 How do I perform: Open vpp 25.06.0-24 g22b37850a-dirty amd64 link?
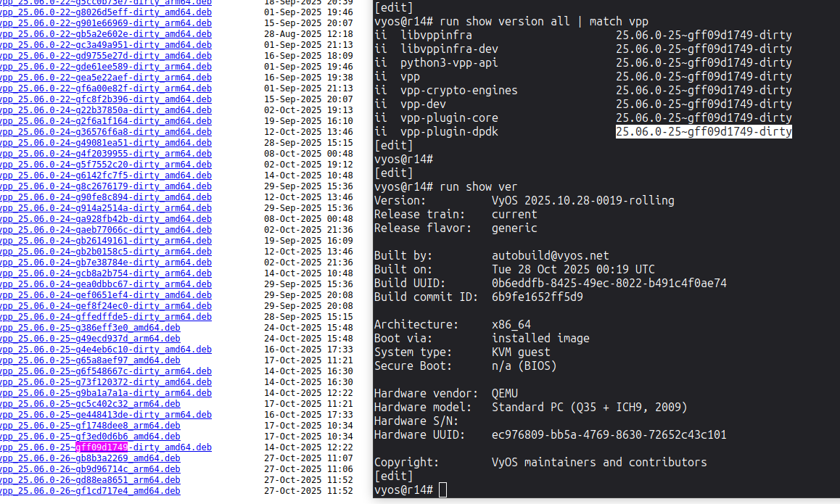[106, 110]
